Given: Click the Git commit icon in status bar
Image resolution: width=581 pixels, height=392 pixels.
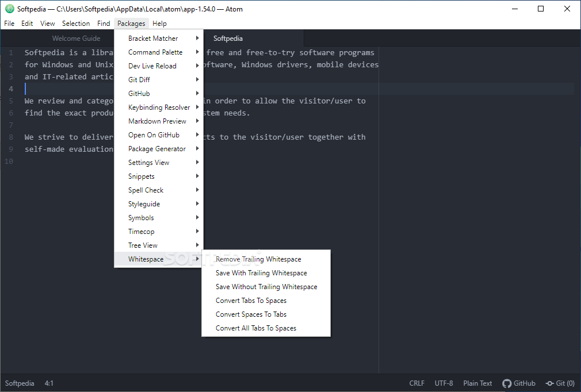Looking at the screenshot, I should click(550, 383).
